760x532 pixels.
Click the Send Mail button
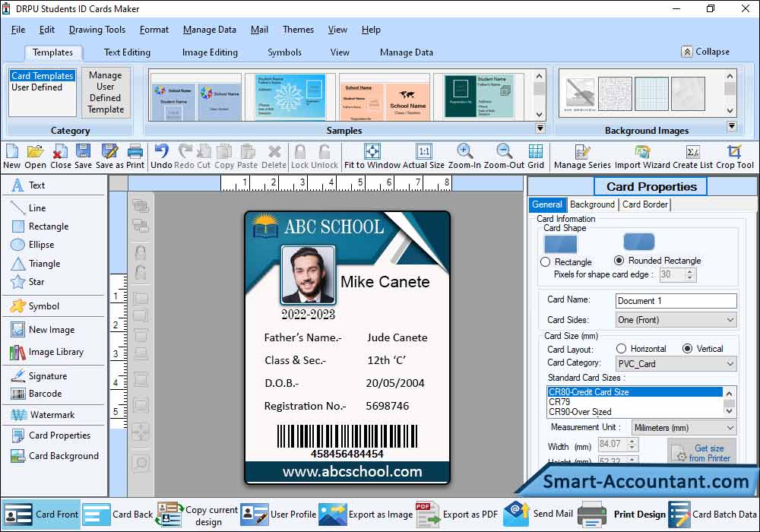click(x=538, y=515)
